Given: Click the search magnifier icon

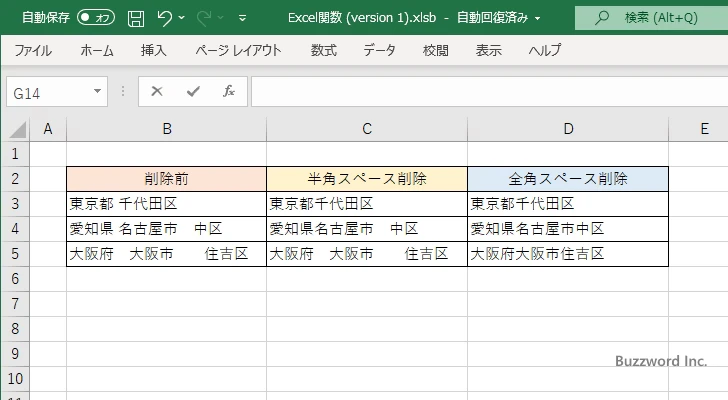Looking at the screenshot, I should tap(602, 18).
